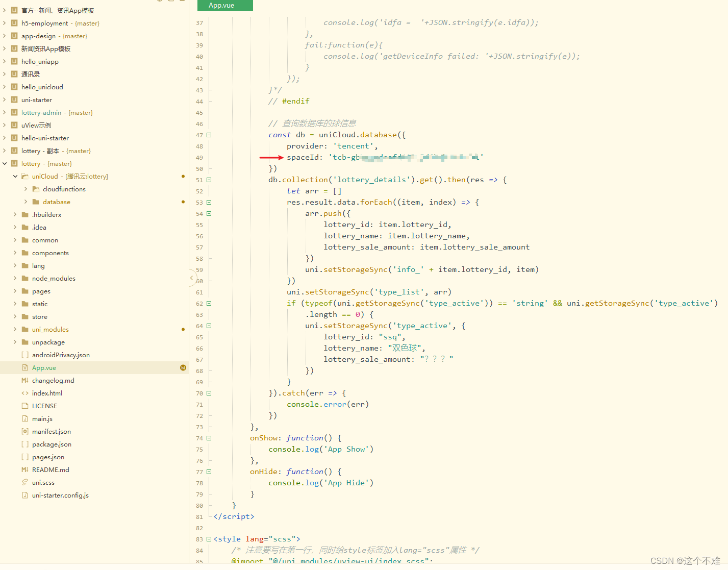Fold onShow function at line 74
This screenshot has width=728, height=570.
[x=209, y=438]
